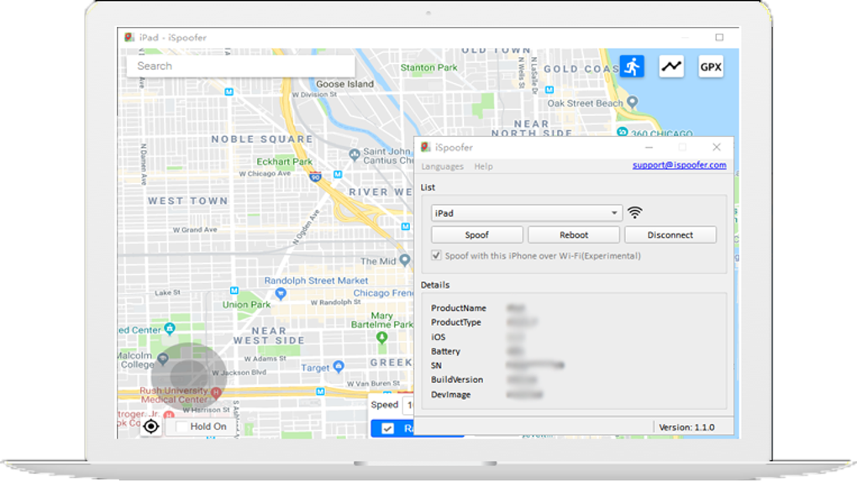Viewport: 857px width, 504px height.
Task: Select the route line tool icon
Action: click(671, 66)
